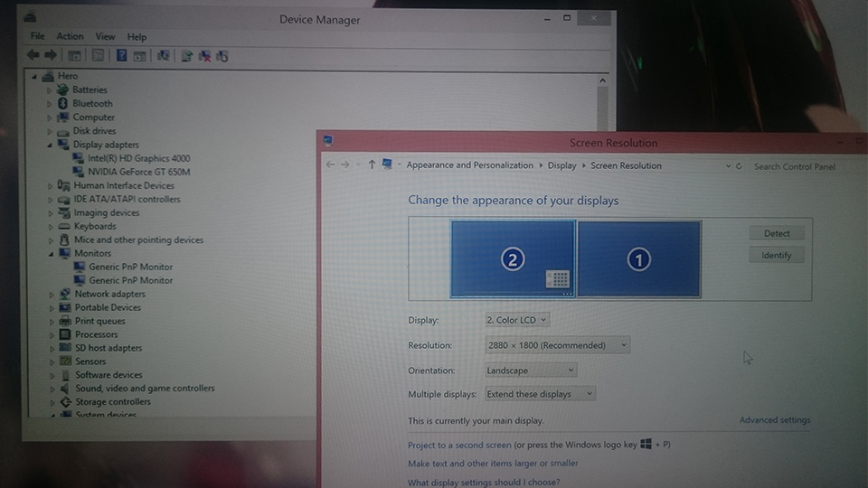Click the NVIDIA GeForce GT 650M adapter icon

click(x=78, y=172)
